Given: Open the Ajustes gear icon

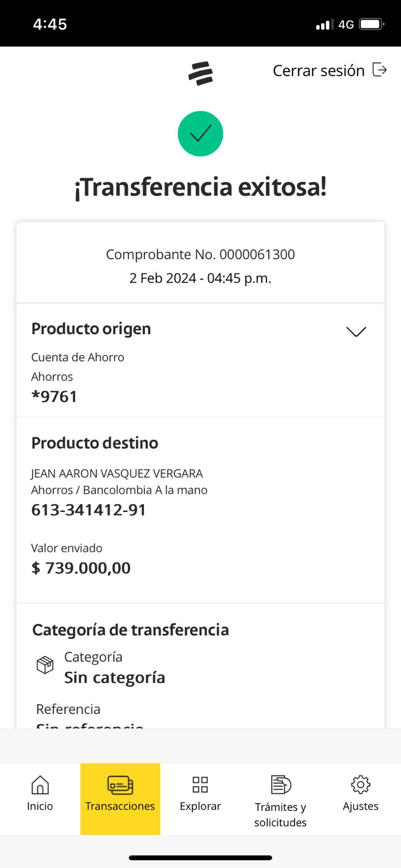Looking at the screenshot, I should pyautogui.click(x=360, y=784).
